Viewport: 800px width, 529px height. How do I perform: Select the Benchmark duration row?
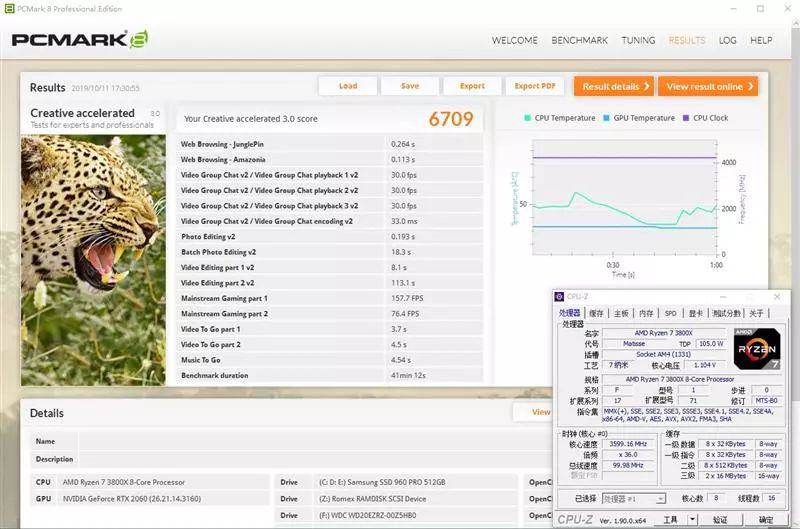[330, 375]
